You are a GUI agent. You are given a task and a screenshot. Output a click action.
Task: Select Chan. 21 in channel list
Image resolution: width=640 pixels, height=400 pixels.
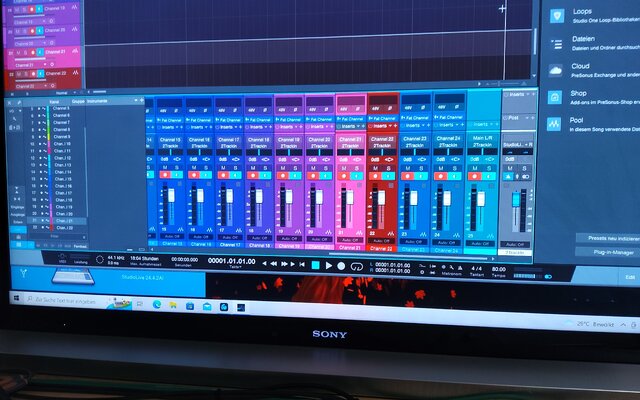tap(57, 221)
